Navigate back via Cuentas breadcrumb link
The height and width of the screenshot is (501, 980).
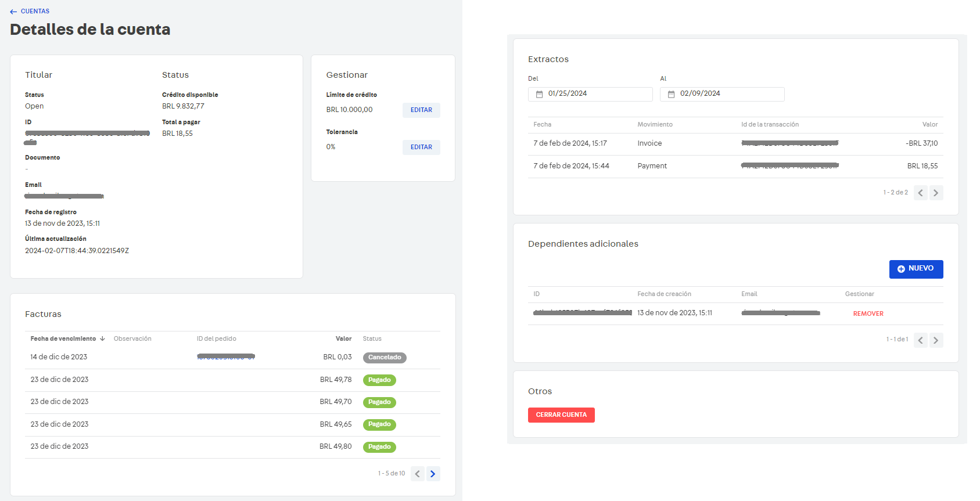coord(35,12)
